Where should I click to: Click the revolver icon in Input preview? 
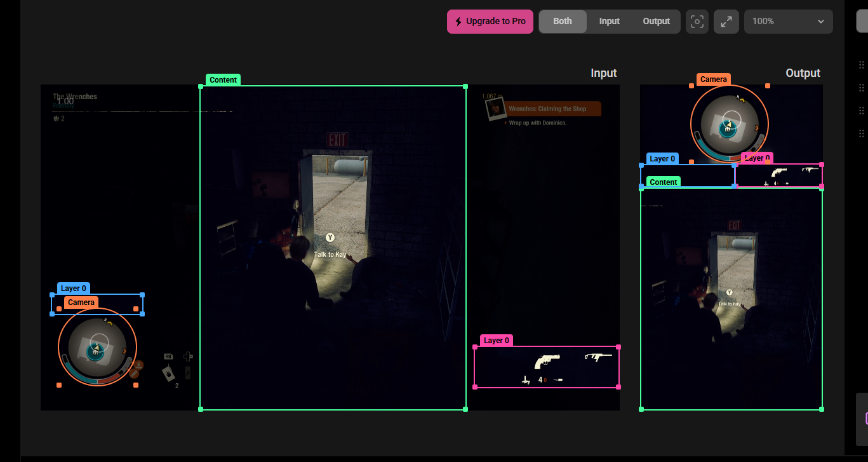546,361
